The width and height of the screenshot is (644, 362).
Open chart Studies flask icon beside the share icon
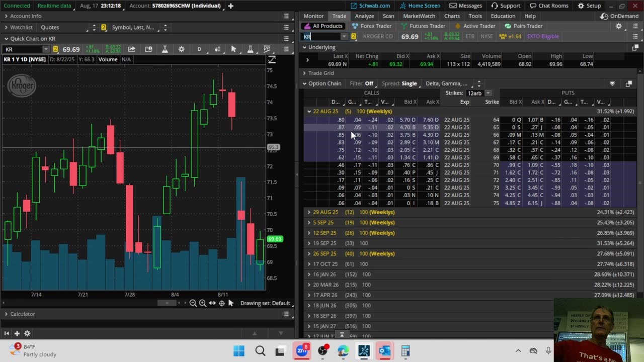click(165, 49)
